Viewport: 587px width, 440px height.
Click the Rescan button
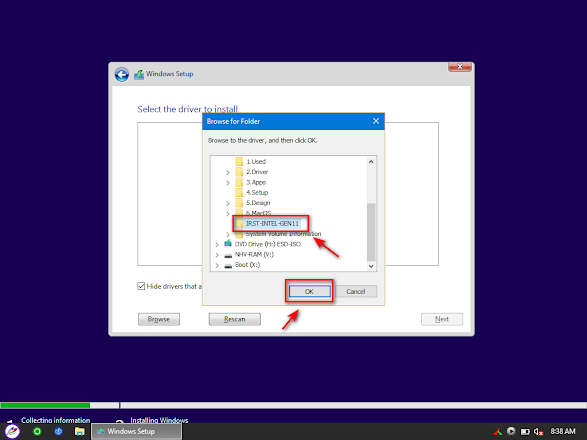[x=235, y=319]
